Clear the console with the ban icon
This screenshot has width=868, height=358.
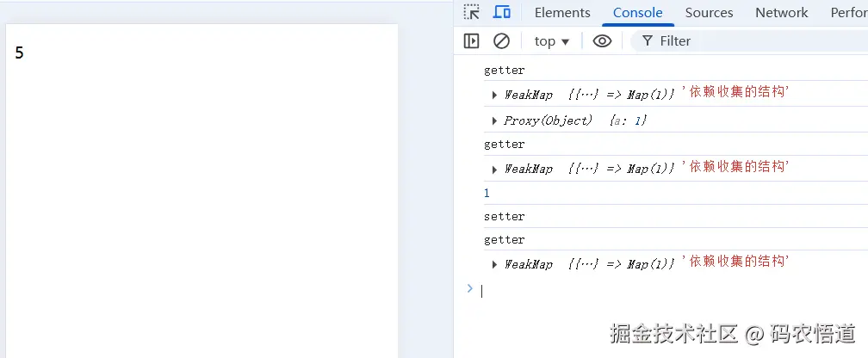pyautogui.click(x=501, y=40)
